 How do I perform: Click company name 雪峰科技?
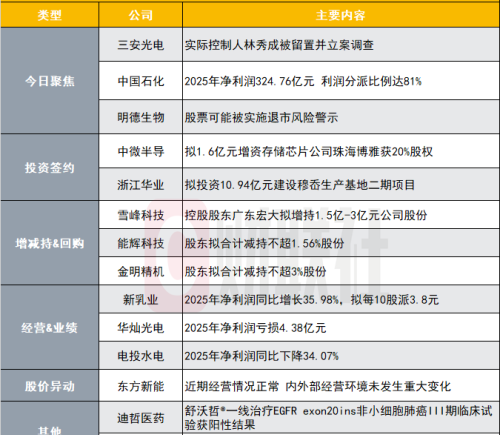pyautogui.click(x=141, y=215)
